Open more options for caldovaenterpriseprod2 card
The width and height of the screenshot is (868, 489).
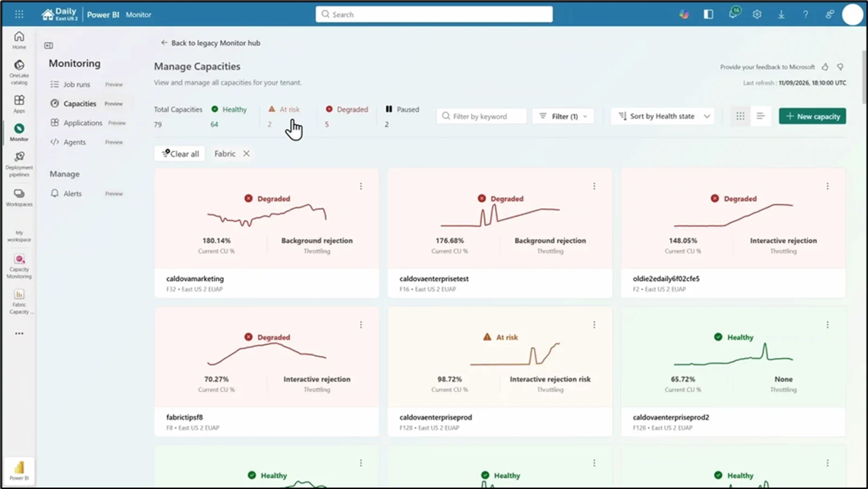pyautogui.click(x=827, y=325)
